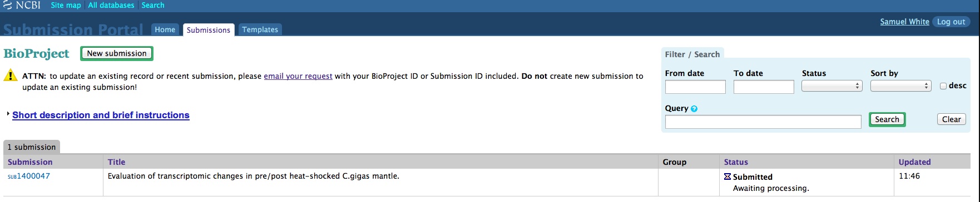Screen dimensions: 980x202
Task: Select the Submissions tab
Action: [209, 30]
